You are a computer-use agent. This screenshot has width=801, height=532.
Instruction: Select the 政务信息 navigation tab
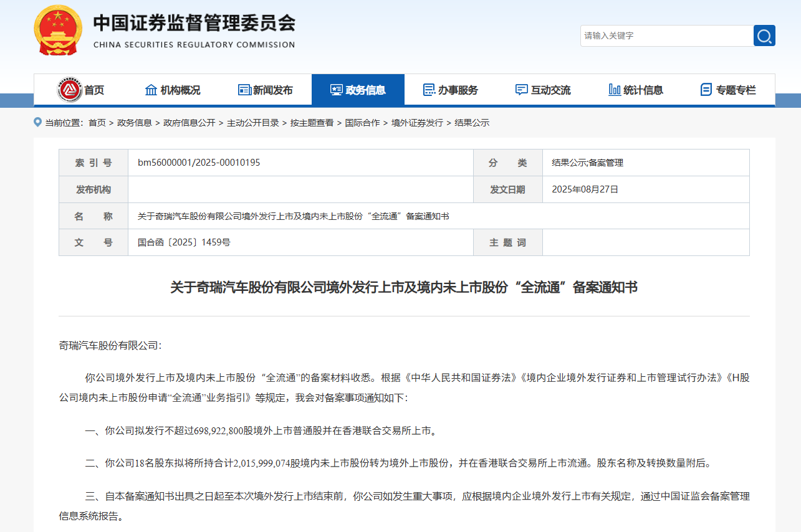coord(358,90)
